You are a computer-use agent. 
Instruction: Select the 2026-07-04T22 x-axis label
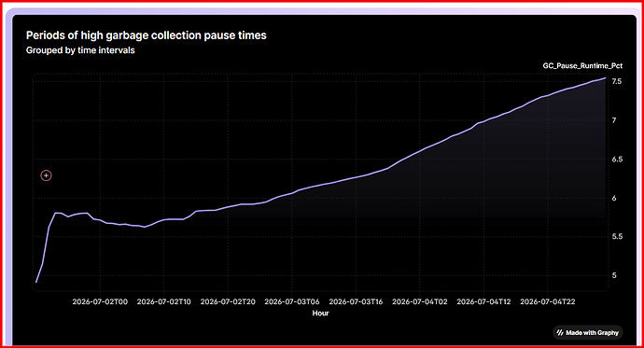(x=548, y=301)
